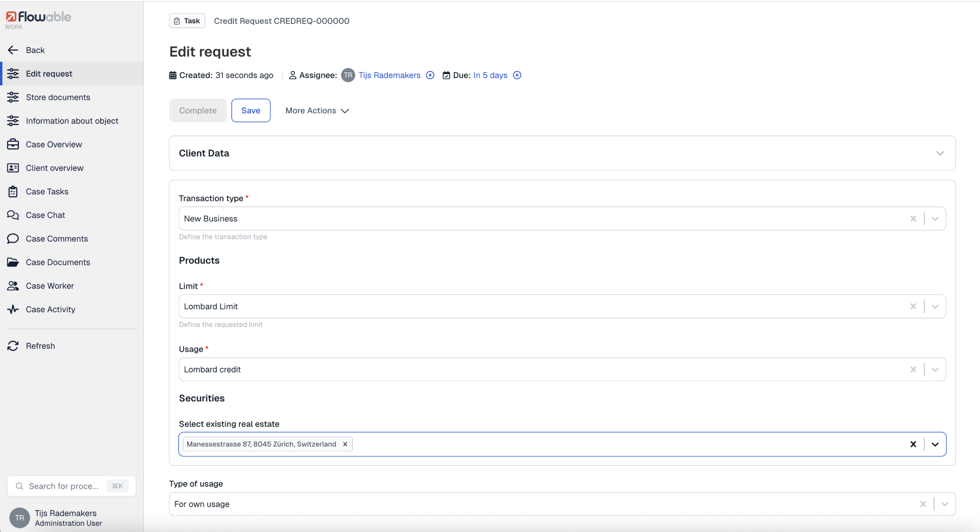980x532 pixels.
Task: Remove the due date In 5 days
Action: coord(517,75)
